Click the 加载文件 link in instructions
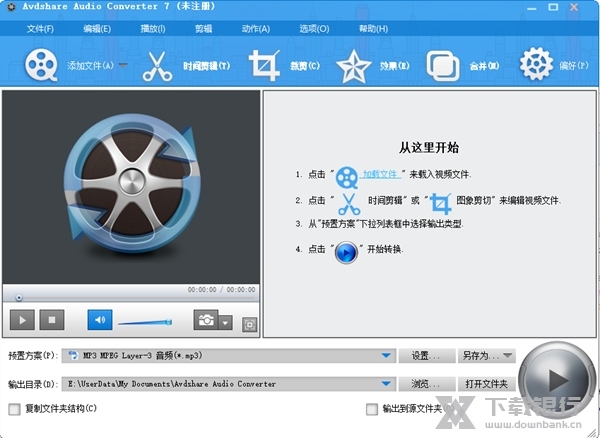 381,174
